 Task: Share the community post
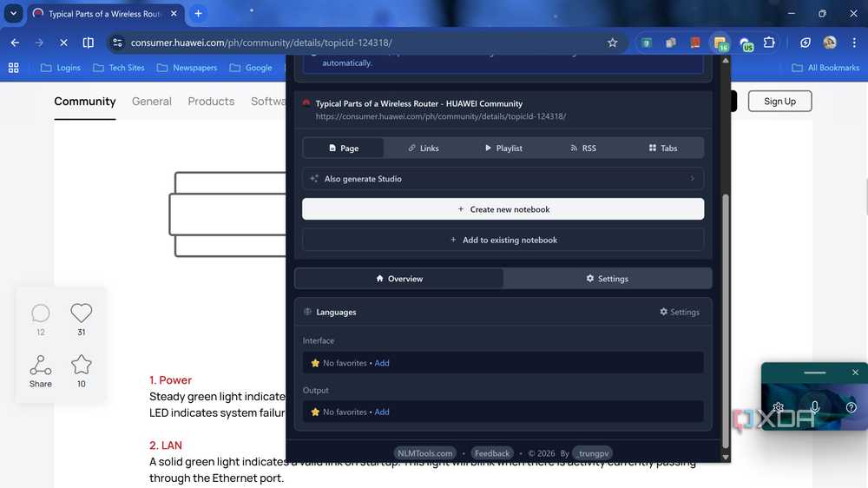(x=41, y=371)
